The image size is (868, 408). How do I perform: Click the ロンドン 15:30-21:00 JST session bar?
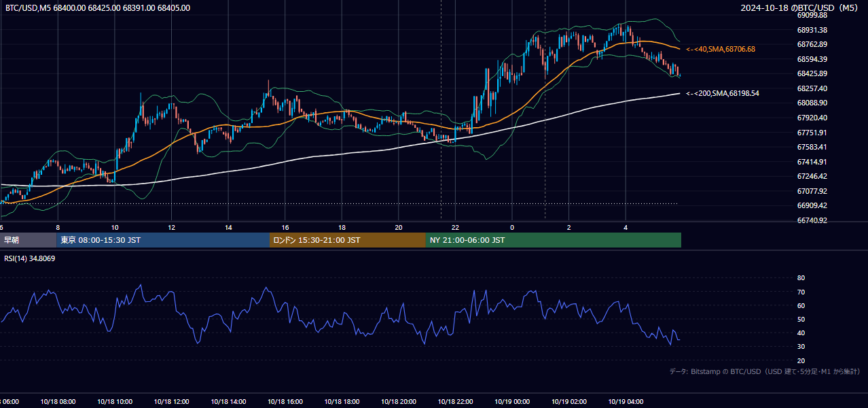pyautogui.click(x=348, y=240)
